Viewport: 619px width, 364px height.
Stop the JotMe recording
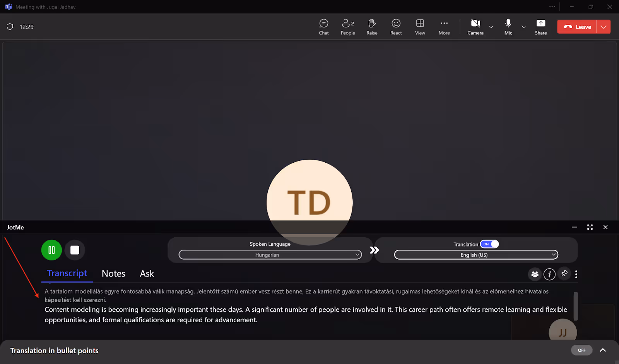tap(75, 250)
